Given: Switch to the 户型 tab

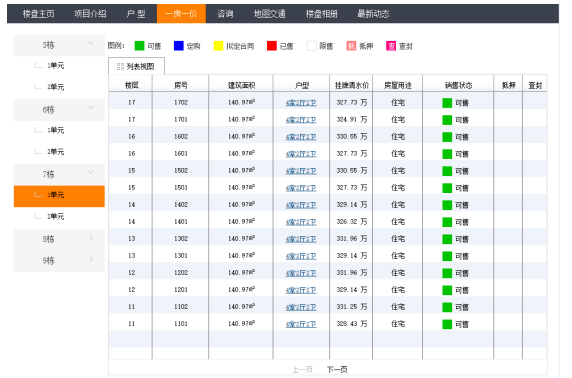Looking at the screenshot, I should pyautogui.click(x=136, y=14).
